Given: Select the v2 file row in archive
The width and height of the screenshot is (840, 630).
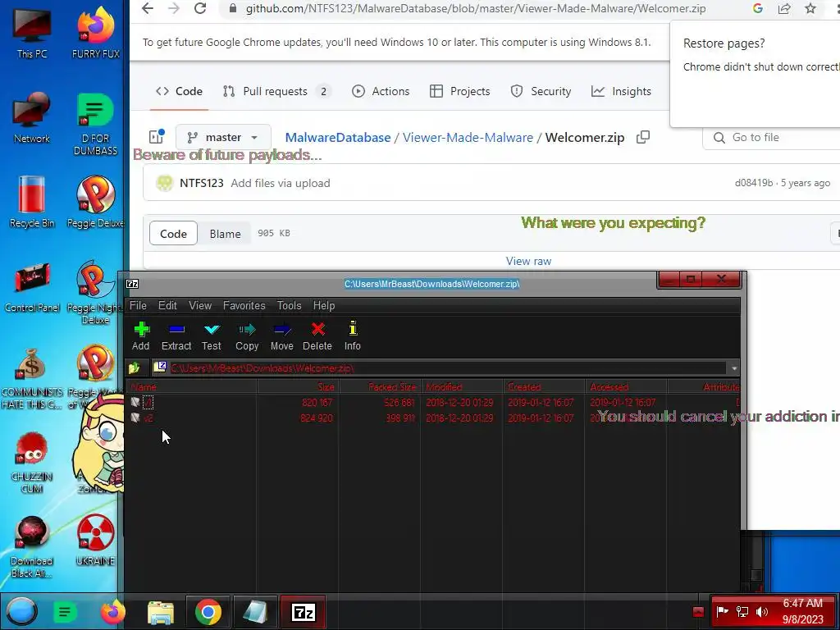Looking at the screenshot, I should coord(433,418).
